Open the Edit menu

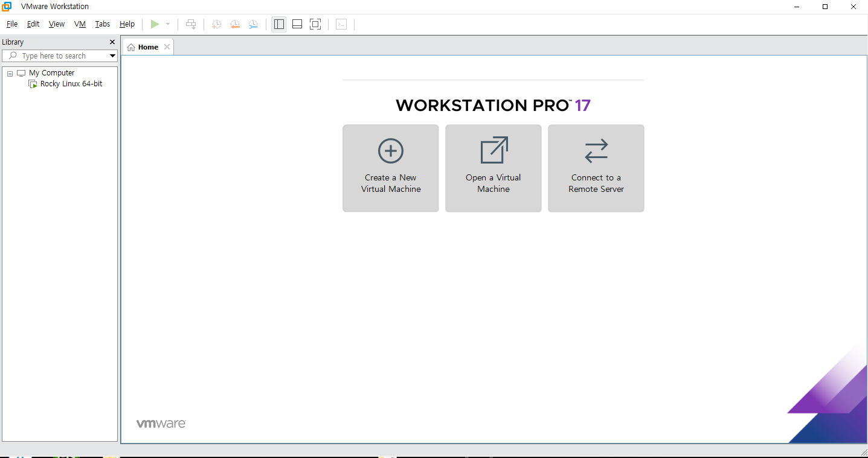pyautogui.click(x=33, y=24)
